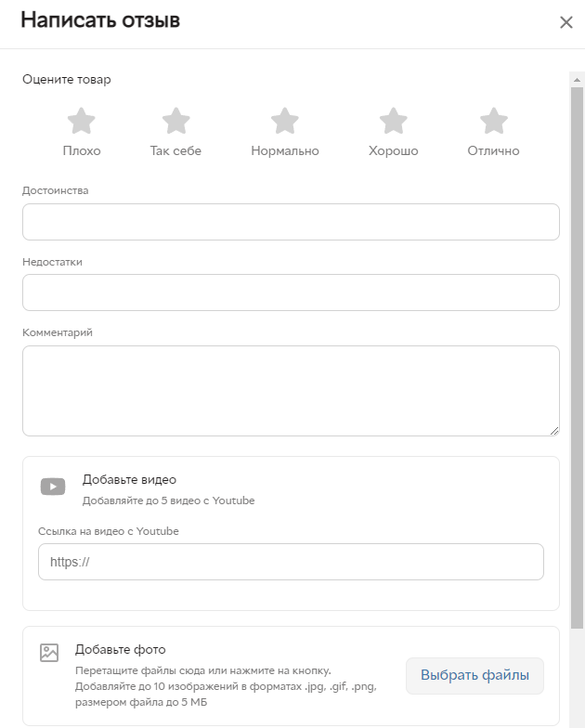Click the Добавьте фото heading
Image resolution: width=585 pixels, height=728 pixels.
(x=121, y=650)
